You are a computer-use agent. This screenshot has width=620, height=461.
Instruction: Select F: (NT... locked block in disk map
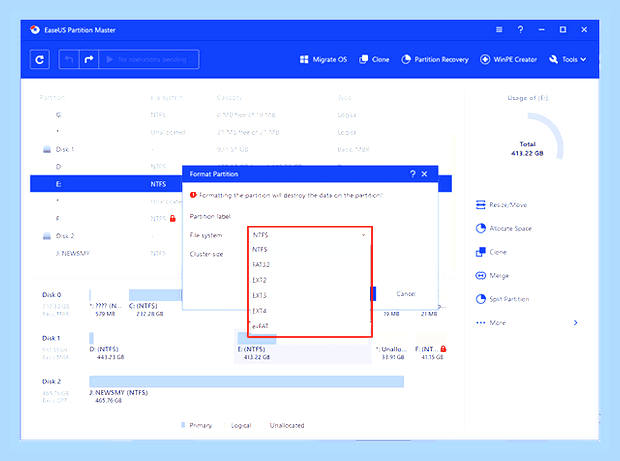coord(431,347)
